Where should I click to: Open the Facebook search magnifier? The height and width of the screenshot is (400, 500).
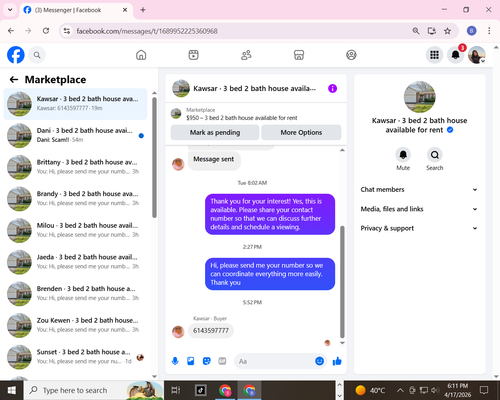(x=37, y=55)
